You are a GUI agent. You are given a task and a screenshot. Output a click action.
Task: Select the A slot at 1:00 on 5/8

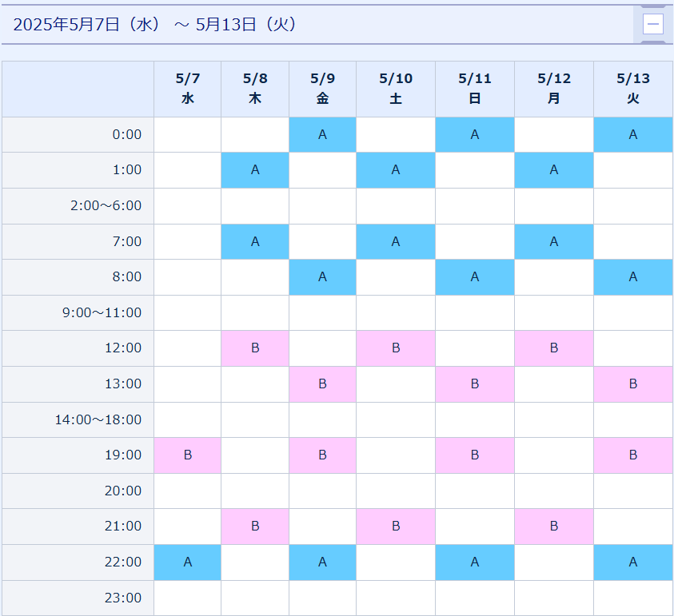point(255,169)
